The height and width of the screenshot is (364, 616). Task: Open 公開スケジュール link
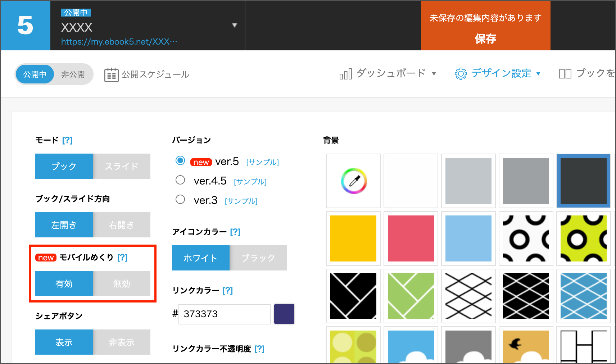coord(155,74)
